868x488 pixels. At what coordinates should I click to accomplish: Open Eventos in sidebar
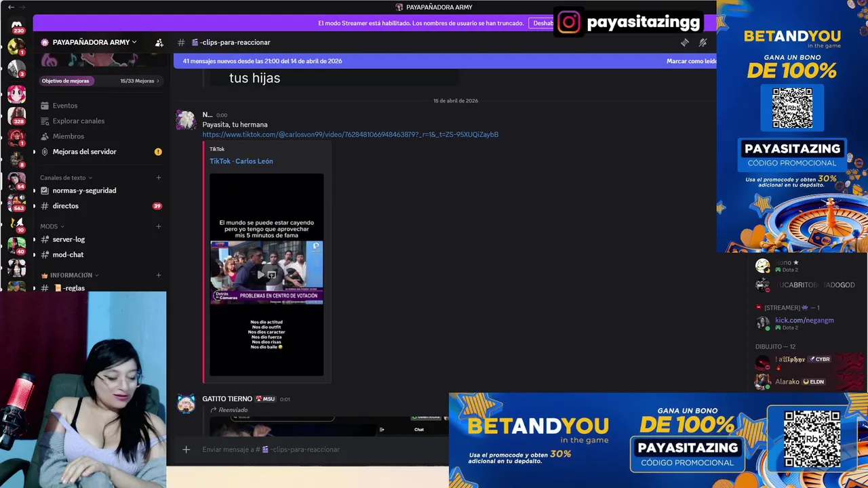coord(65,106)
